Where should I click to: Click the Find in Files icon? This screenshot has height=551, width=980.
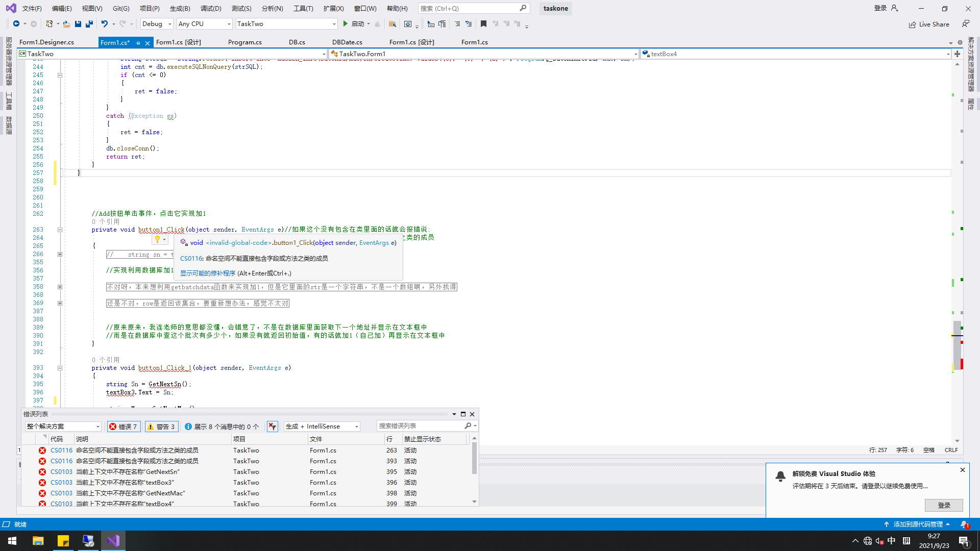coord(393,23)
